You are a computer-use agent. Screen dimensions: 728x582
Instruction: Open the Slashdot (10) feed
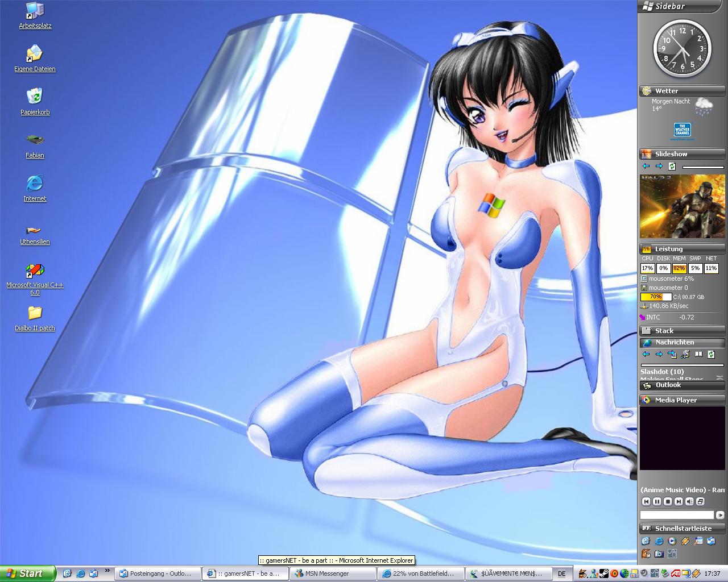662,372
